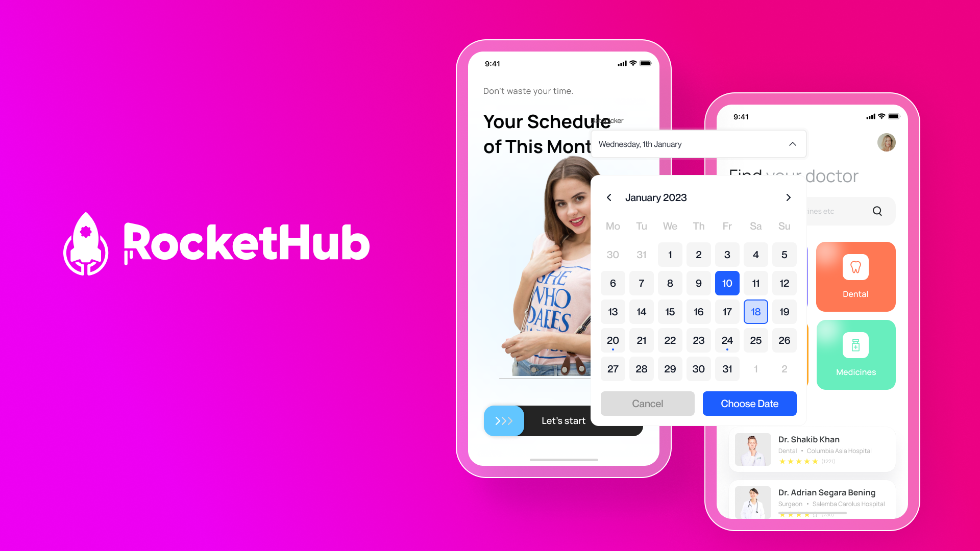The height and width of the screenshot is (551, 980).
Task: Click the user profile avatar icon
Action: coord(887,143)
